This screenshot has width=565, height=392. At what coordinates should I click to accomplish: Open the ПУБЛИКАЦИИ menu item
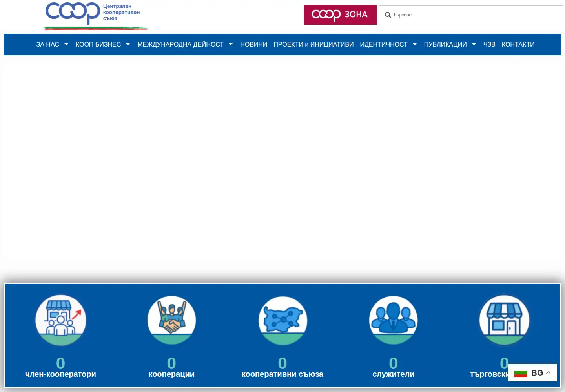tap(445, 44)
